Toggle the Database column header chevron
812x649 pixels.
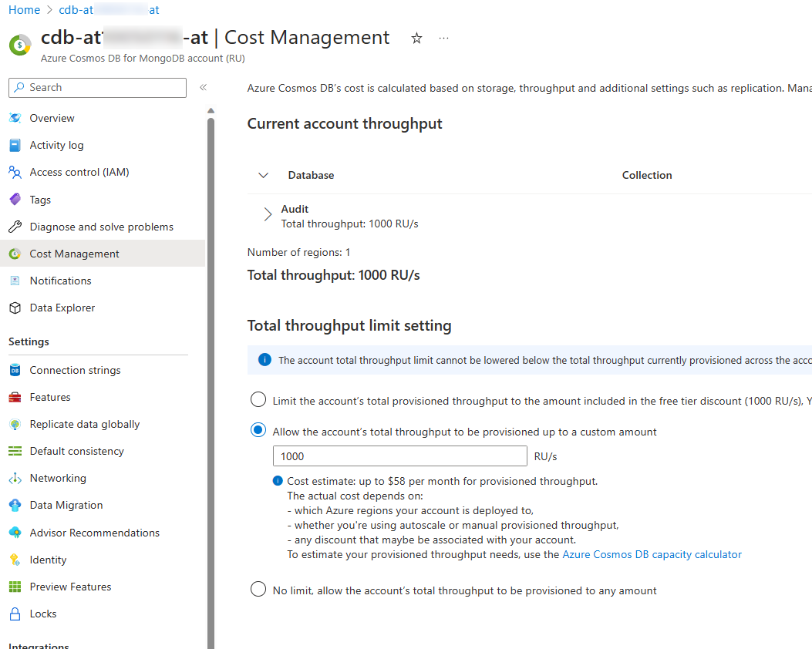point(263,176)
